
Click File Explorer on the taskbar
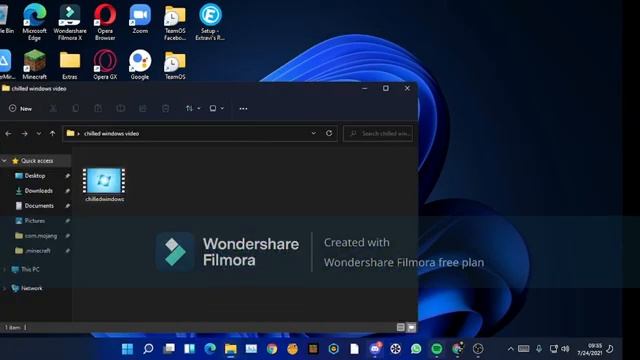(x=231, y=349)
